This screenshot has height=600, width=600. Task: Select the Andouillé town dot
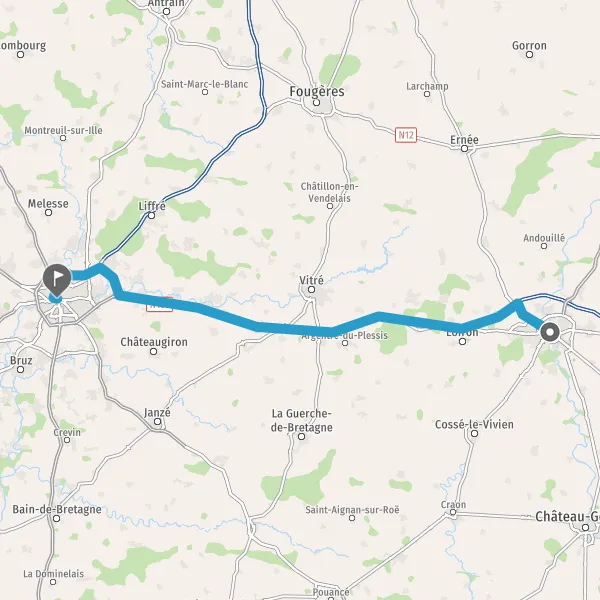(x=544, y=246)
